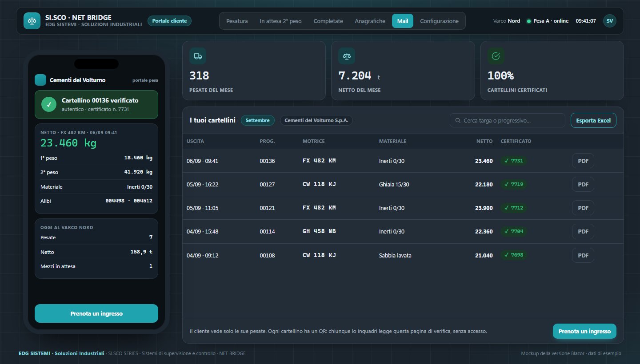Click the Cementi del Volturno S.p.A. chip
Image resolution: width=640 pixels, height=364 pixels.
(316, 120)
